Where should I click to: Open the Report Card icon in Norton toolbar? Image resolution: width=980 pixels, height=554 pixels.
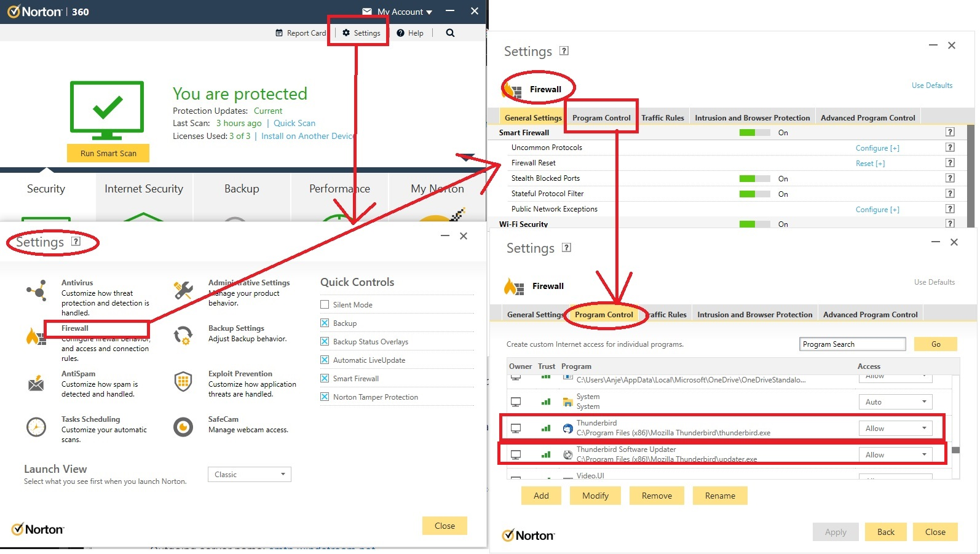pyautogui.click(x=279, y=33)
